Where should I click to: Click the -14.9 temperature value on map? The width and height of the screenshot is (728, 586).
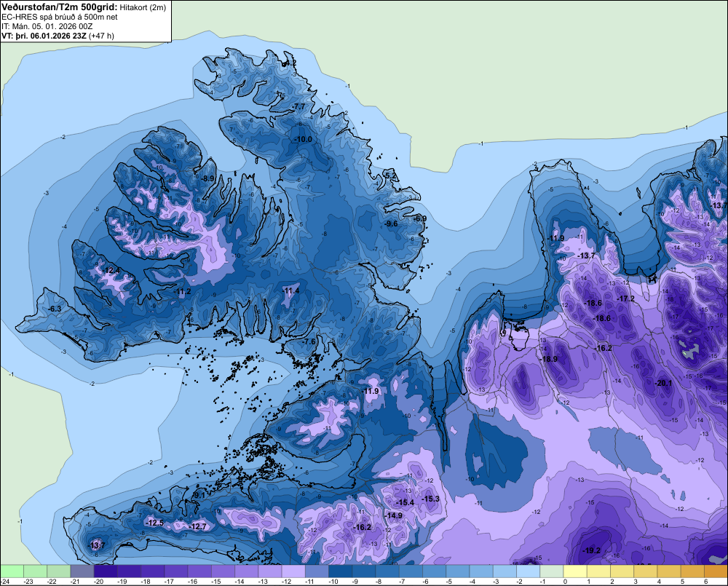point(393,515)
